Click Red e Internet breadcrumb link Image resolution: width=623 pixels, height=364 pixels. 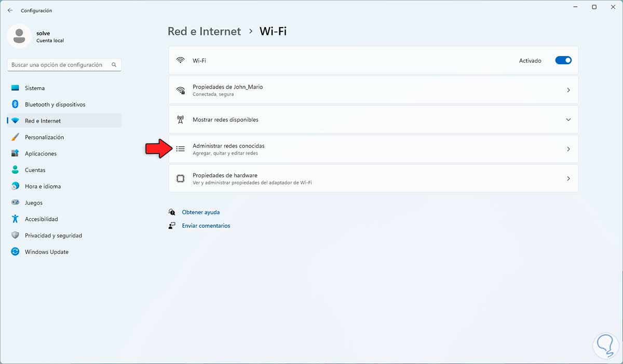point(204,31)
